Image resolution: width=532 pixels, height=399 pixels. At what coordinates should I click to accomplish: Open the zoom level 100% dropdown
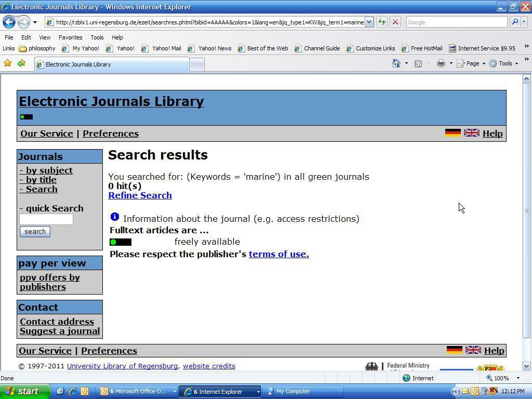[518, 378]
